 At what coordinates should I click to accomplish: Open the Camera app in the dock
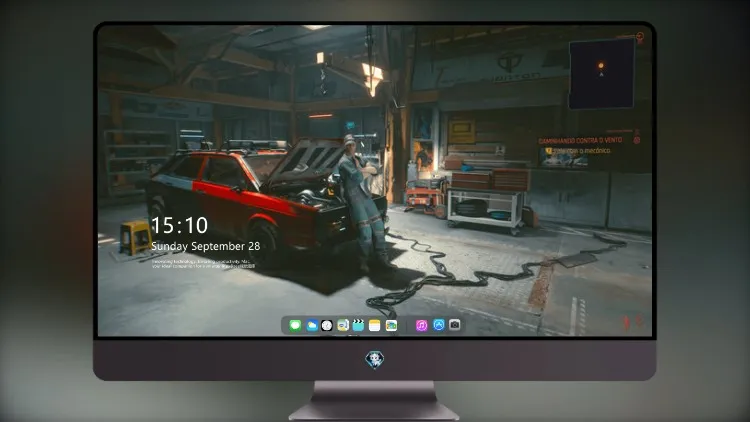454,325
